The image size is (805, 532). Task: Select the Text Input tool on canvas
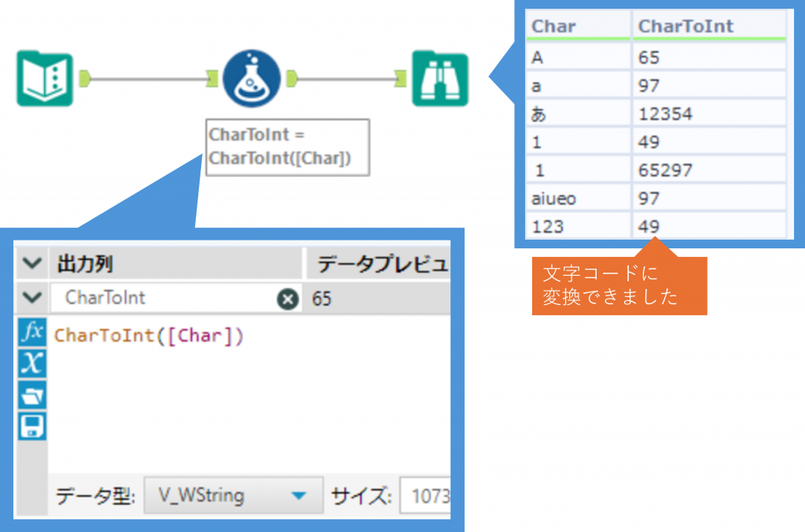(x=45, y=79)
